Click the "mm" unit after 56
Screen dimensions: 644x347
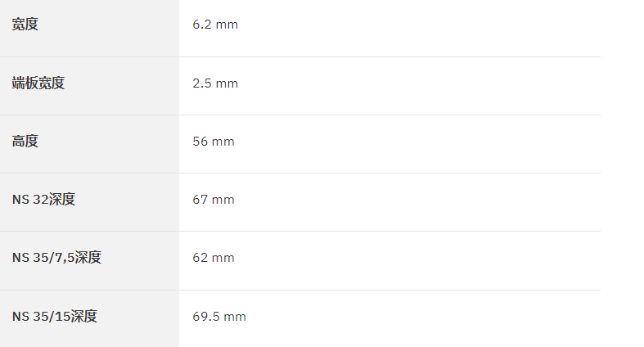[223, 142]
